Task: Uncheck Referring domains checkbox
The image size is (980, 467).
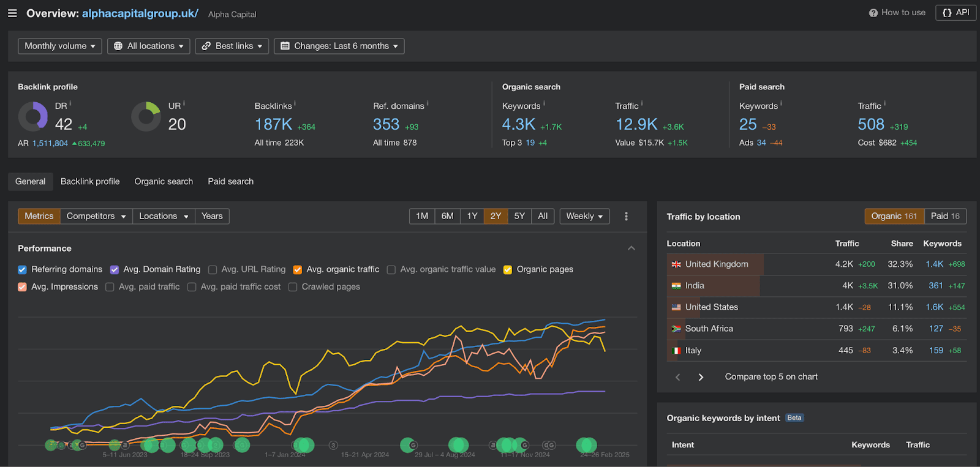Action: (23, 270)
